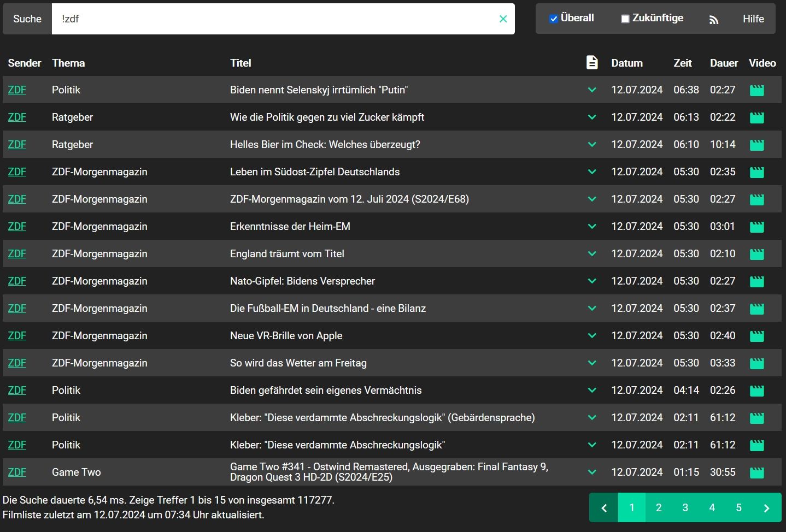
Task: Play So wird das Wetter am Freitag video
Action: coord(756,363)
